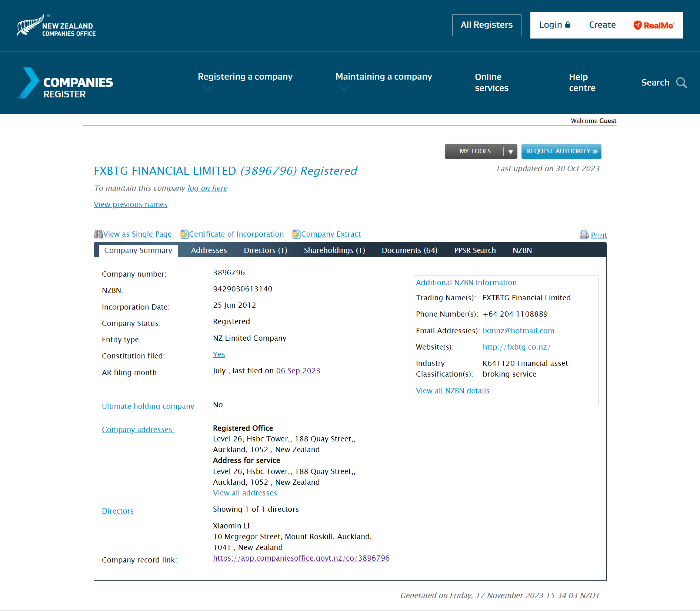Click the Search text in navigation
The width and height of the screenshot is (700, 611).
655,83
